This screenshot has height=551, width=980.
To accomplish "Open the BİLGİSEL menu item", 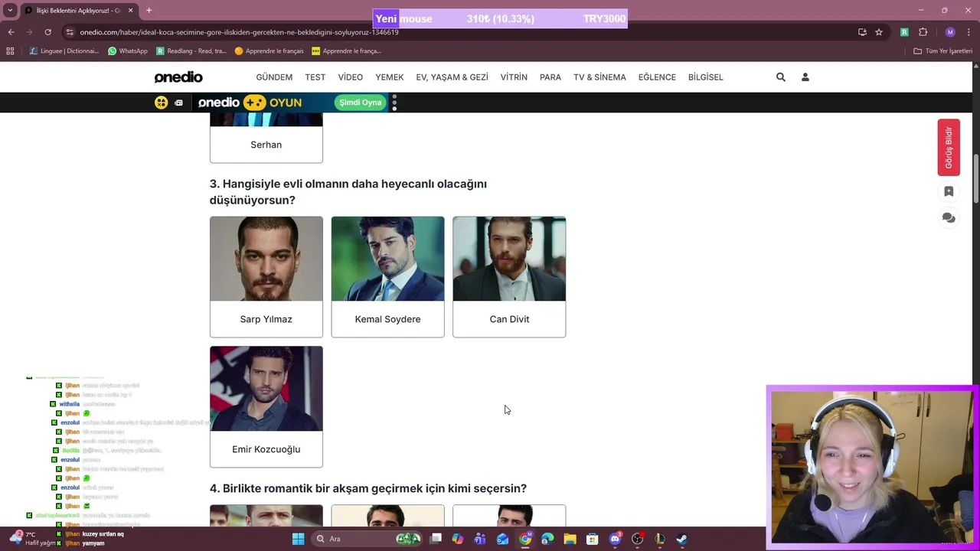I will tap(705, 77).
